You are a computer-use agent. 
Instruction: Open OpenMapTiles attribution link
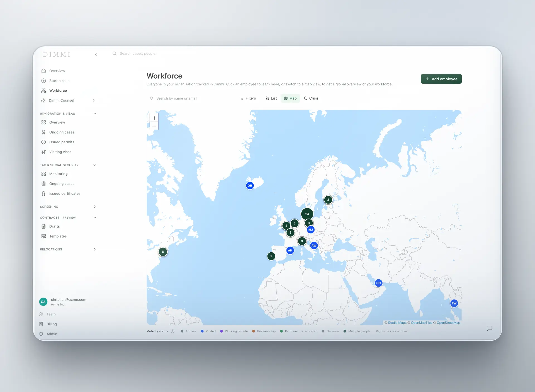click(x=422, y=323)
